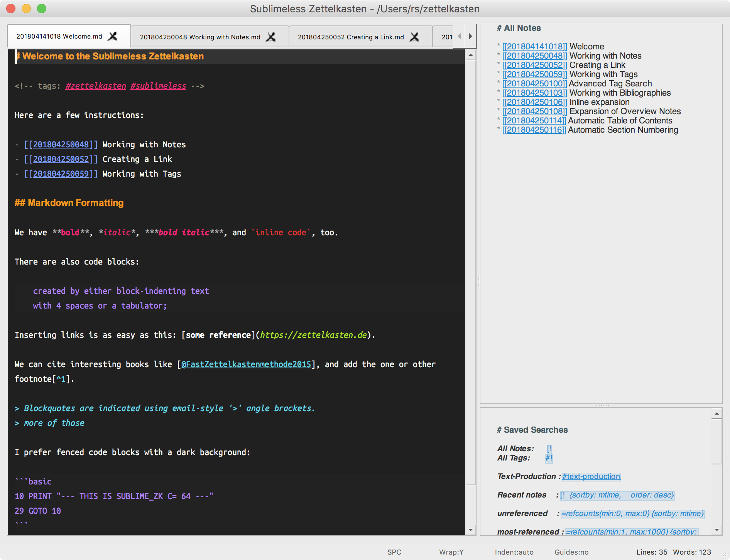The image size is (730, 560).
Task: Open Inline expansion note link
Action: [x=534, y=102]
